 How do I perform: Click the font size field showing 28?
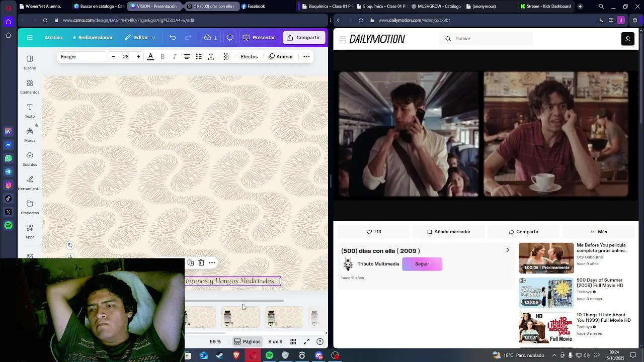pos(126,57)
